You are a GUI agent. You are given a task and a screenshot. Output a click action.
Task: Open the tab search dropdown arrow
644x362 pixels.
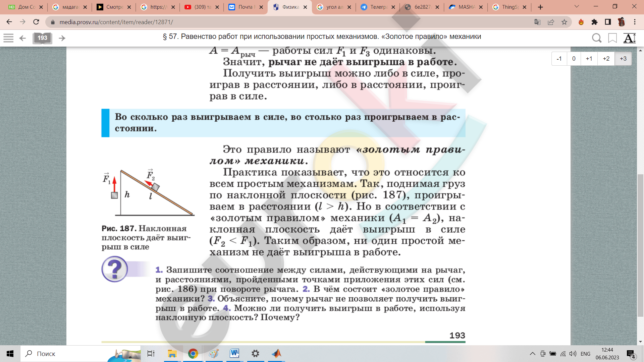click(577, 7)
